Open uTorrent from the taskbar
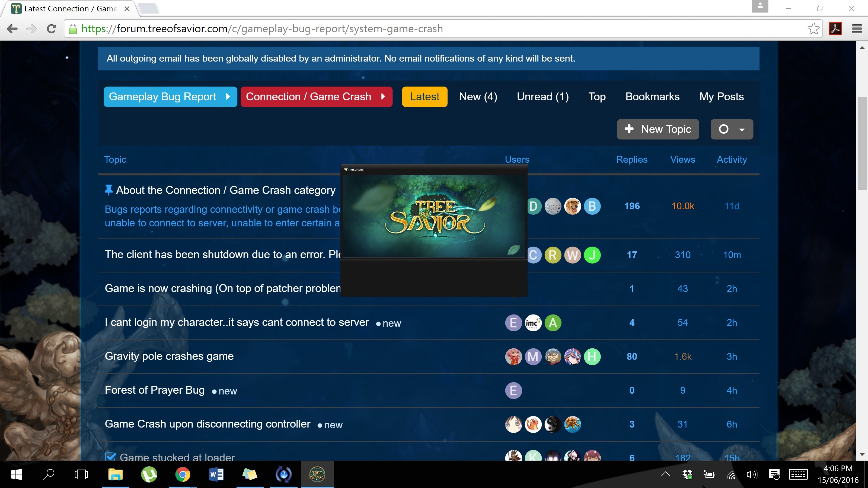The height and width of the screenshot is (488, 868). pyautogui.click(x=149, y=474)
